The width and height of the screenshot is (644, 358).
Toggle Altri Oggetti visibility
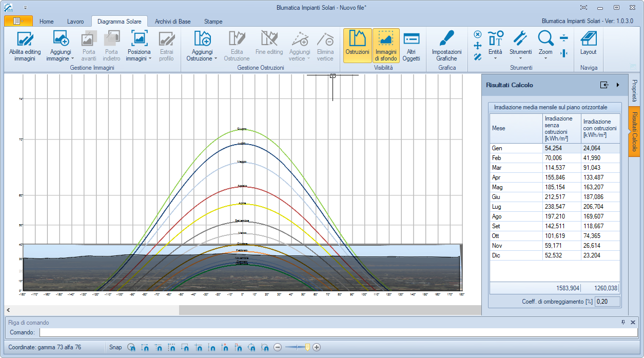click(411, 45)
